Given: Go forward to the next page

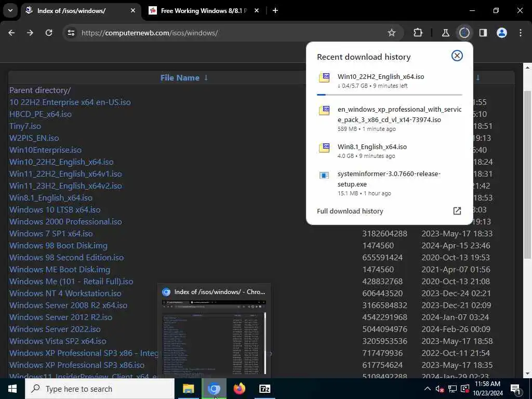Looking at the screenshot, I should point(30,33).
